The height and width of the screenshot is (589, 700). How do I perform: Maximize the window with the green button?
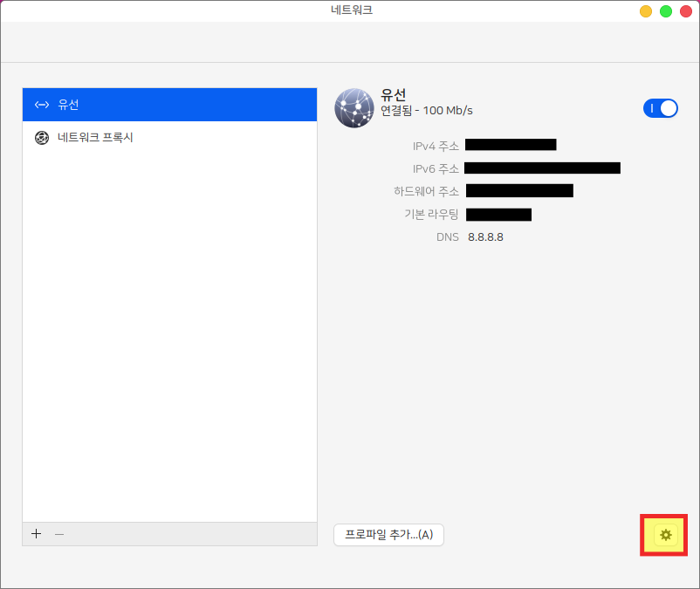[666, 11]
